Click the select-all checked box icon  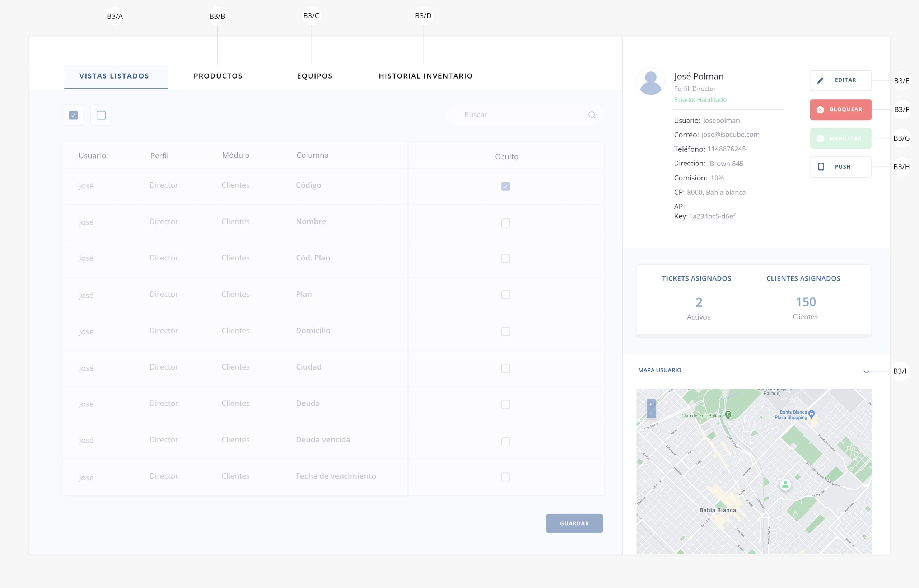point(73,115)
